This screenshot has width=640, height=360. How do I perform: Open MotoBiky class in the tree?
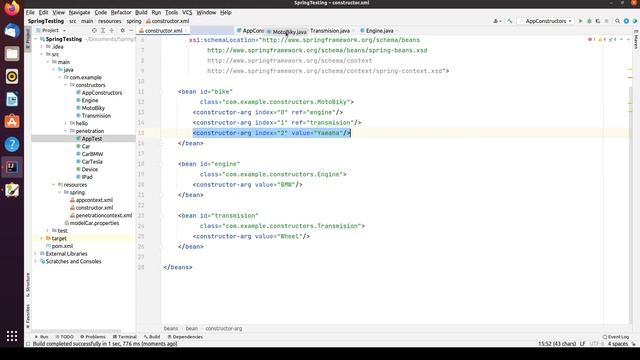tap(93, 108)
